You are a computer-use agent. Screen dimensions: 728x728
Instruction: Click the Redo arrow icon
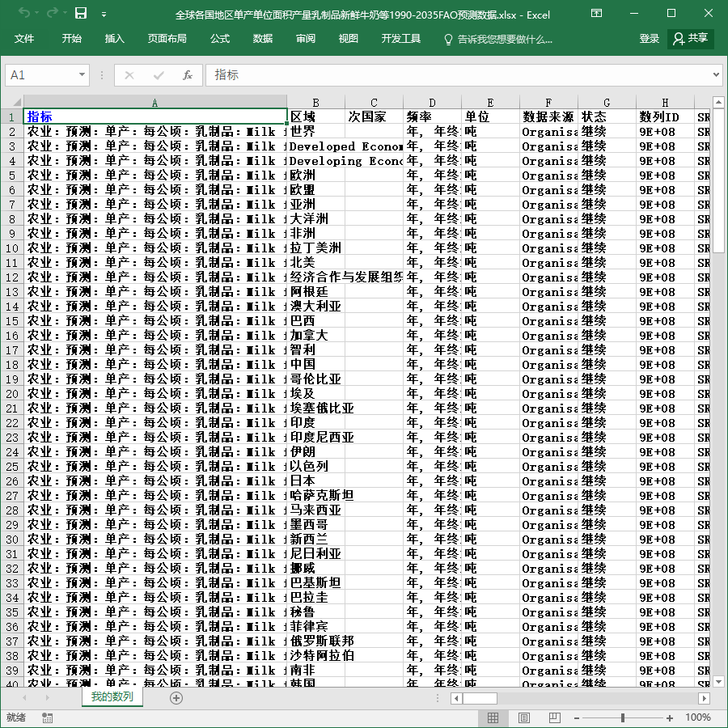[53, 14]
